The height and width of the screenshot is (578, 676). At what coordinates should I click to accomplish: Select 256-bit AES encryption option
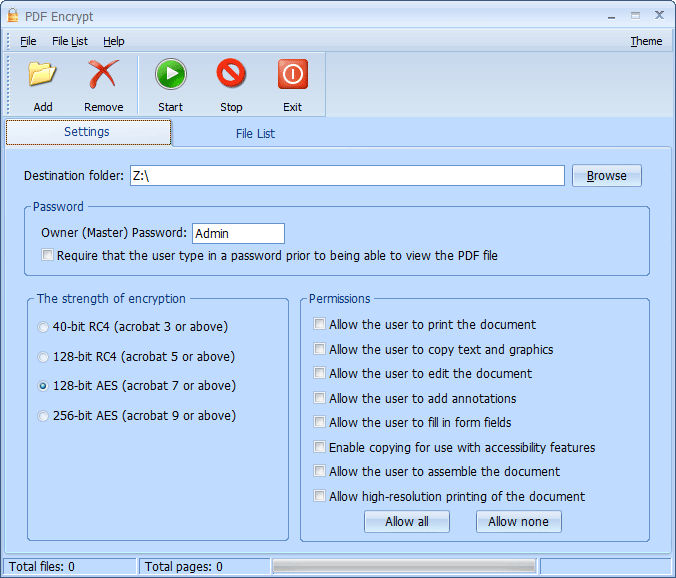point(43,416)
